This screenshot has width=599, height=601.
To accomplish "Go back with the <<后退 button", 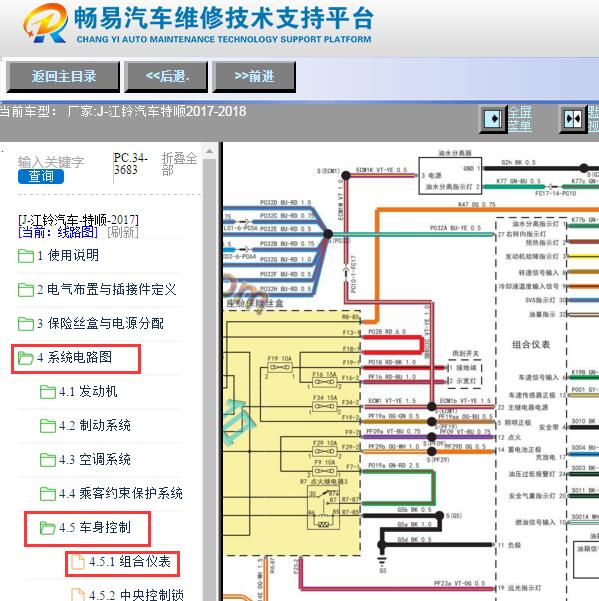I will [x=166, y=77].
